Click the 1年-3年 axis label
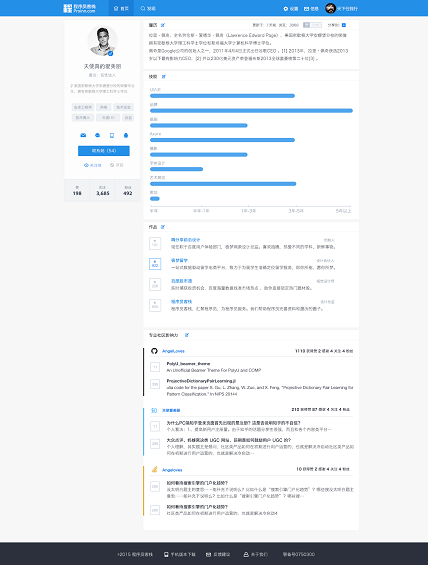 point(249,211)
